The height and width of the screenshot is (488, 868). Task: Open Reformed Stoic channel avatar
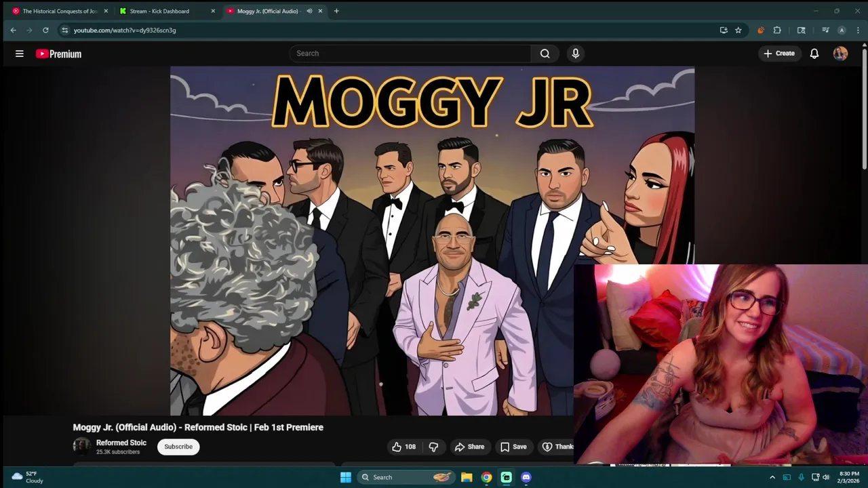point(81,446)
